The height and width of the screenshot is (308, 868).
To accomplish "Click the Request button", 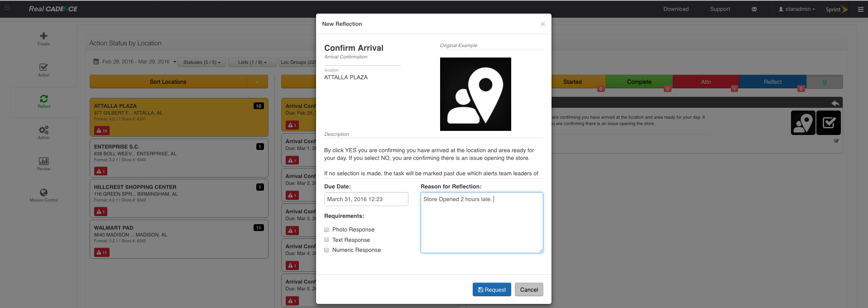I will (492, 290).
